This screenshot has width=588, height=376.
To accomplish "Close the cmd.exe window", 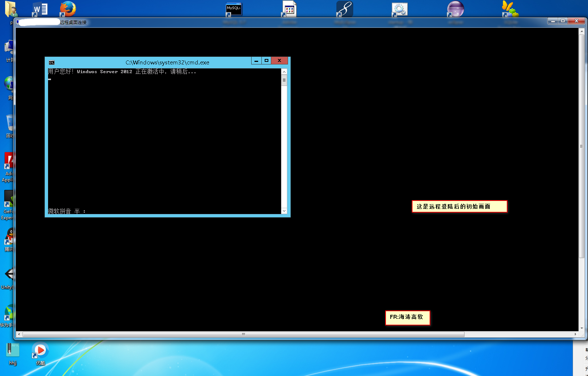I will tap(280, 61).
